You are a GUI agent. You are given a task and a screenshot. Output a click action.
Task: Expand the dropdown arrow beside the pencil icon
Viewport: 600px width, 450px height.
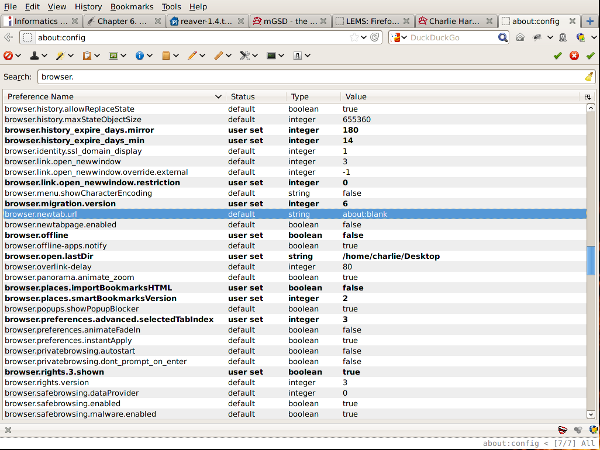(x=202, y=56)
